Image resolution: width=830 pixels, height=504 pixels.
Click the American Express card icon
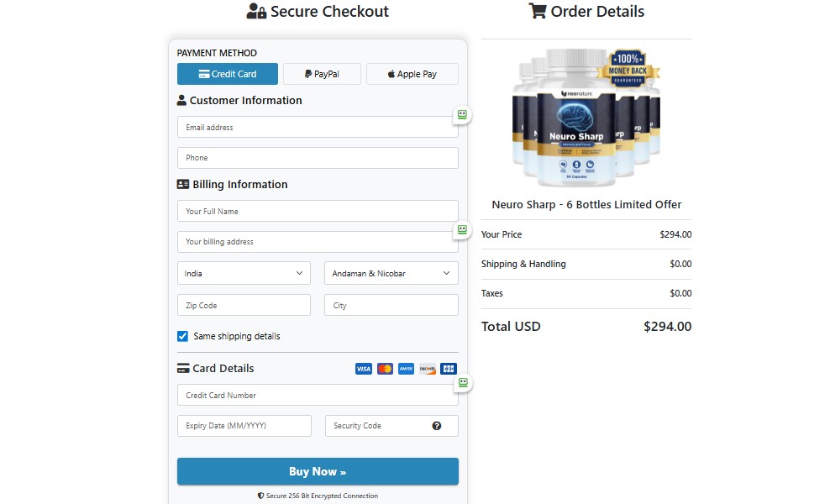tap(406, 369)
